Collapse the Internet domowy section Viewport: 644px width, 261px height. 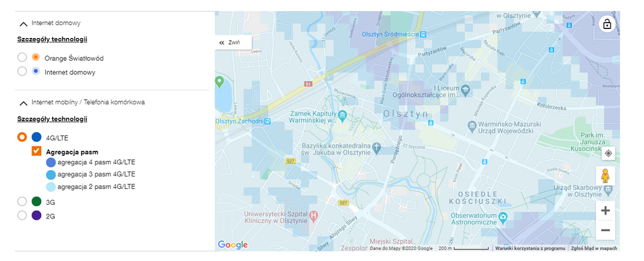[24, 23]
